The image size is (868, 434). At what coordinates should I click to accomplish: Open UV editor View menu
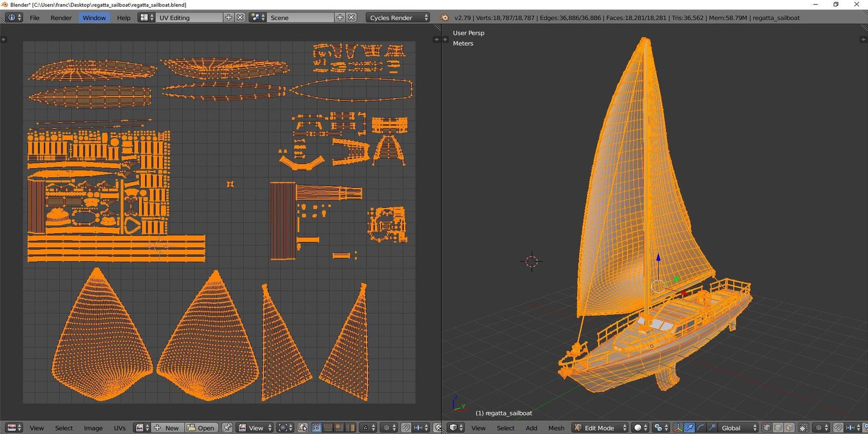click(x=37, y=428)
